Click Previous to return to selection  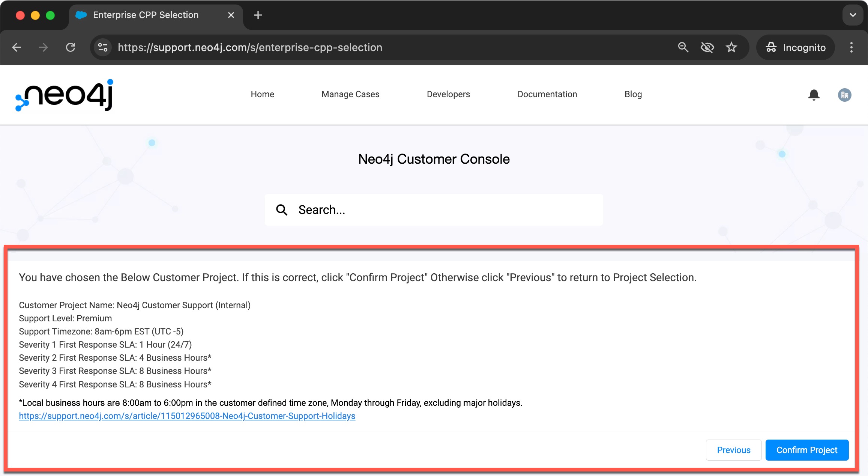[x=734, y=450]
